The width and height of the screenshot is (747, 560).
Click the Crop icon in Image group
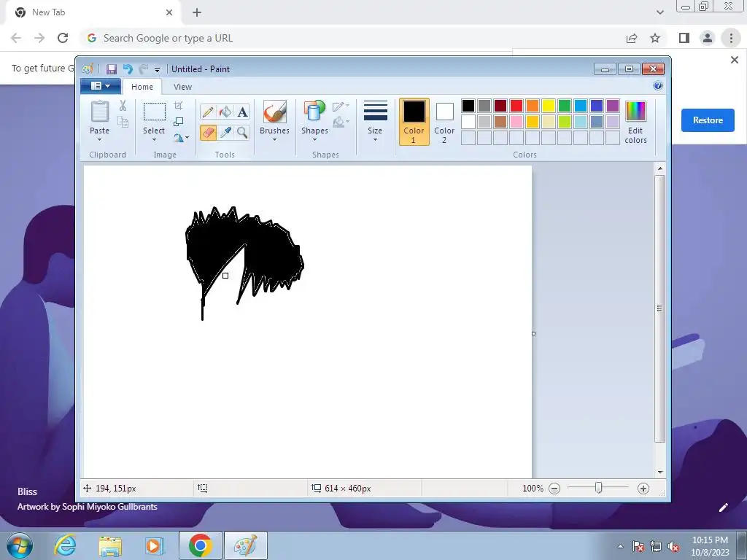(179, 106)
